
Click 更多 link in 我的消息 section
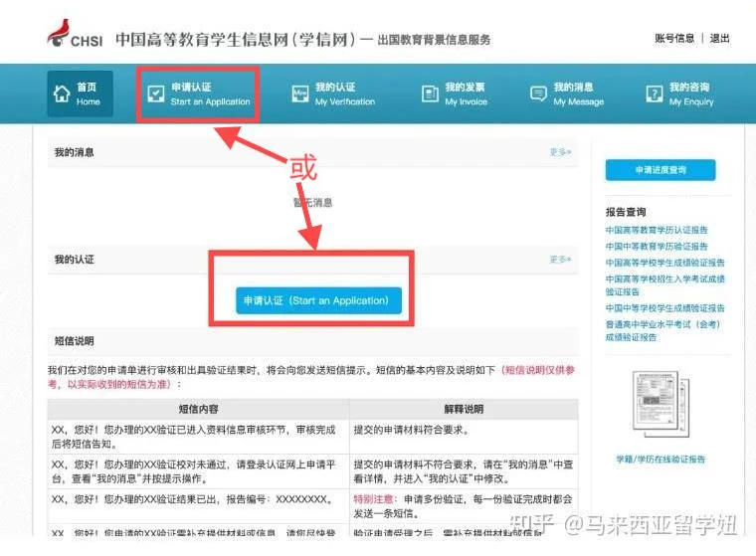(x=560, y=152)
